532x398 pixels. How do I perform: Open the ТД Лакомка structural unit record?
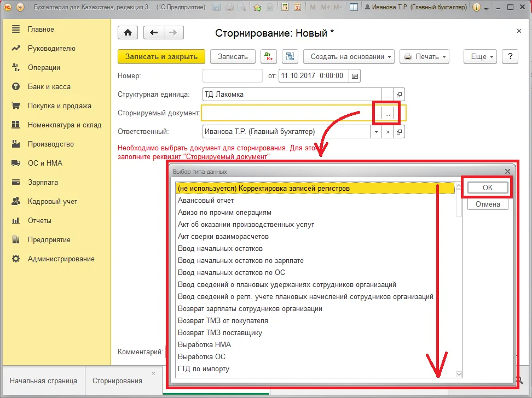[x=399, y=95]
